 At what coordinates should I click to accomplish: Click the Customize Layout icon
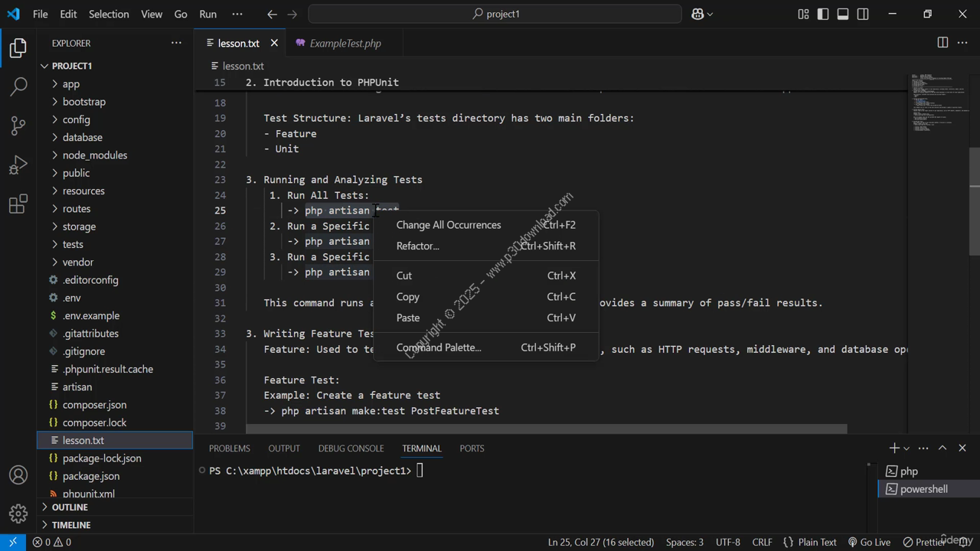pyautogui.click(x=803, y=14)
